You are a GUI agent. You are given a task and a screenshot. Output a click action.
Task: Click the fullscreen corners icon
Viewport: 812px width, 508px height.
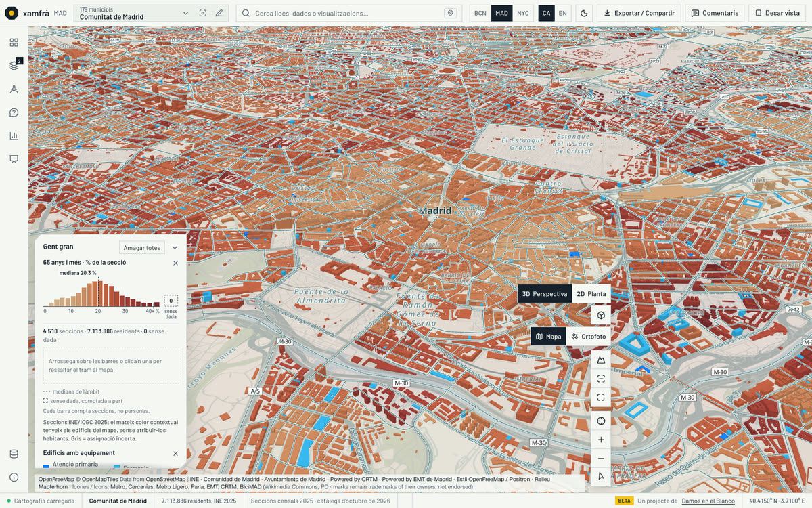point(601,398)
